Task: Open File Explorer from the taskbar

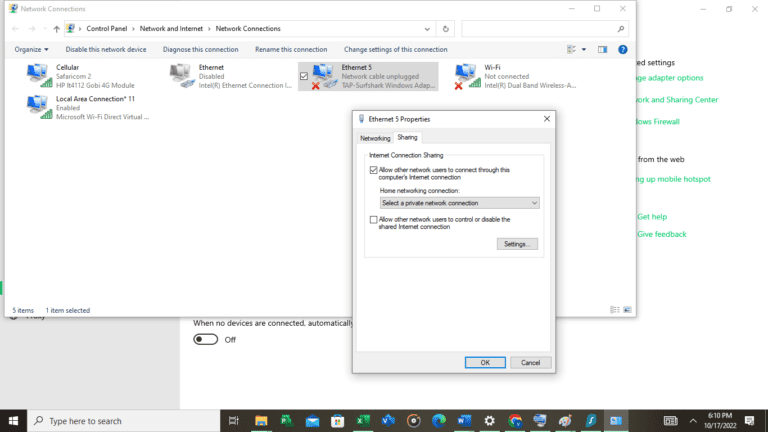Action: click(261, 421)
